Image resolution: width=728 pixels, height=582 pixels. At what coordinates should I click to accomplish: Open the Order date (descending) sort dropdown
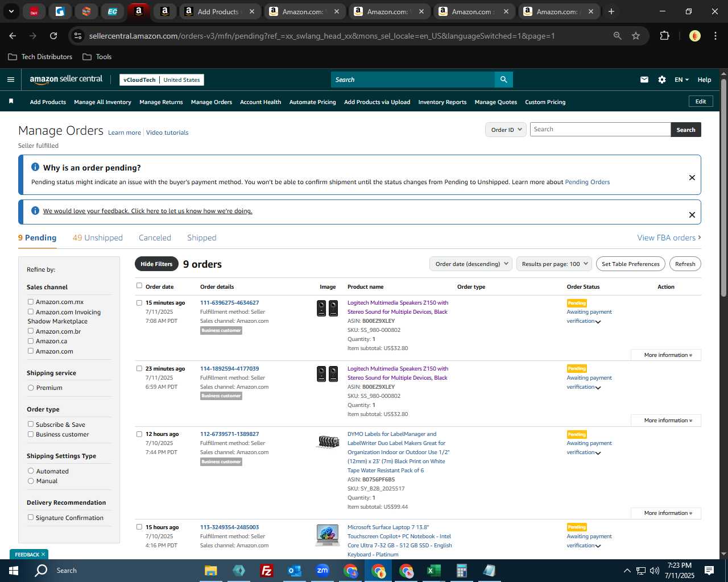tap(471, 264)
